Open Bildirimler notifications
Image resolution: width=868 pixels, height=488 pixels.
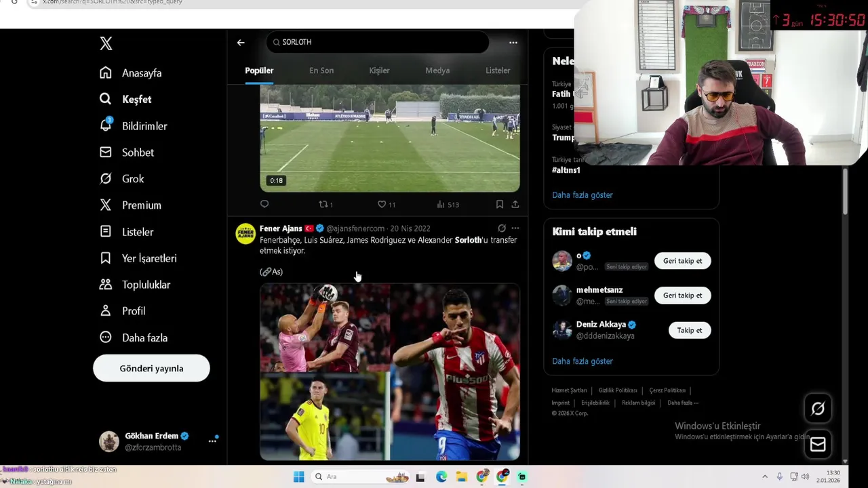point(134,126)
